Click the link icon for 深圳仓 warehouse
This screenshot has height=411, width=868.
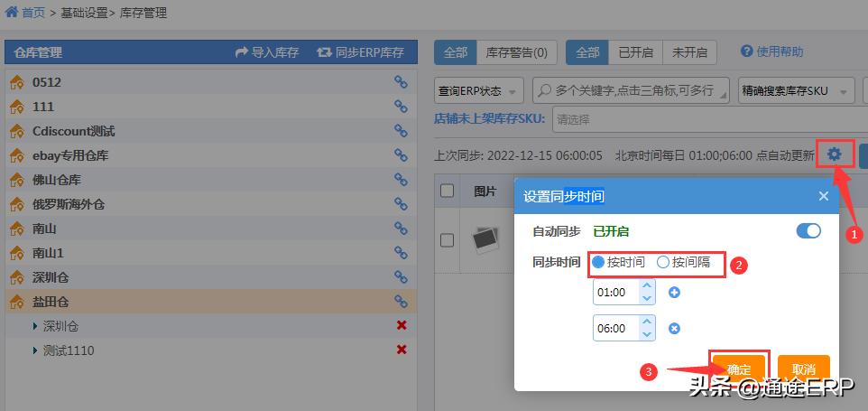(x=401, y=277)
